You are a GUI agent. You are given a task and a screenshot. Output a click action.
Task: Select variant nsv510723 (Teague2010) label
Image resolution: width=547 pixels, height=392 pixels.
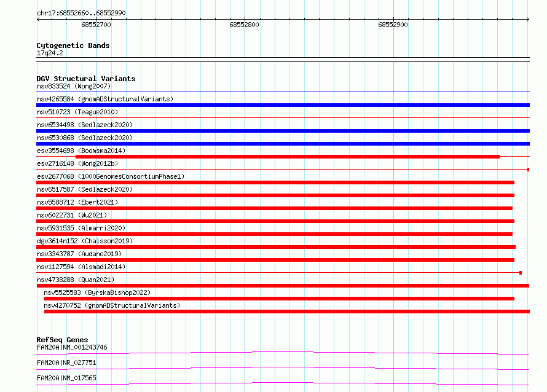77,112
